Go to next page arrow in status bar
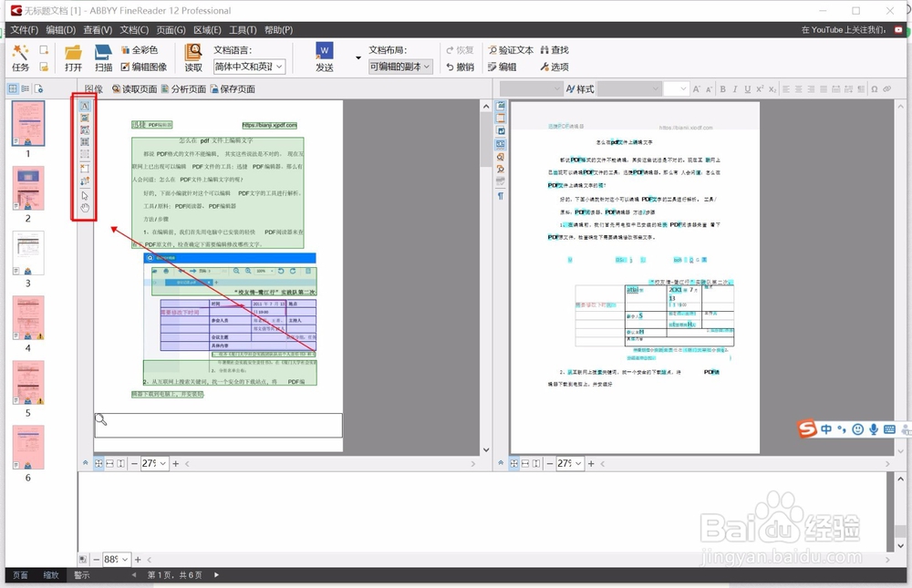Screen dimensions: 912x588 click(x=216, y=575)
